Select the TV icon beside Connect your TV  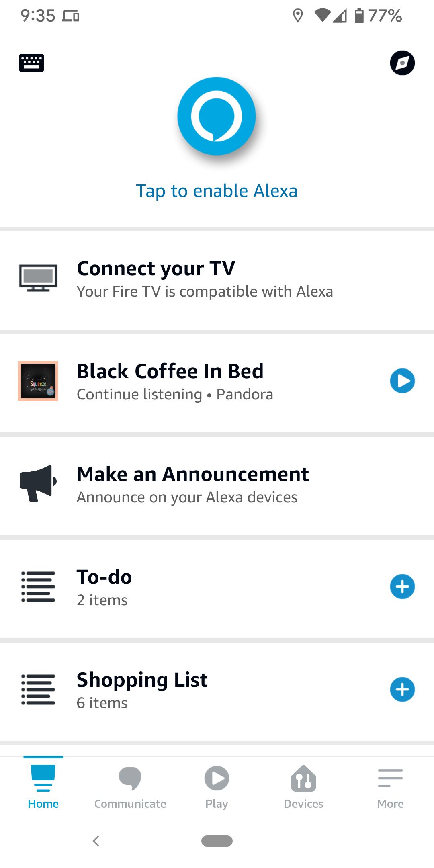click(x=39, y=277)
